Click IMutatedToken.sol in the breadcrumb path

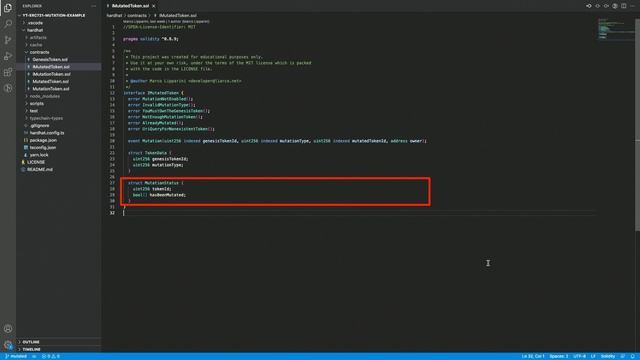[x=178, y=16]
